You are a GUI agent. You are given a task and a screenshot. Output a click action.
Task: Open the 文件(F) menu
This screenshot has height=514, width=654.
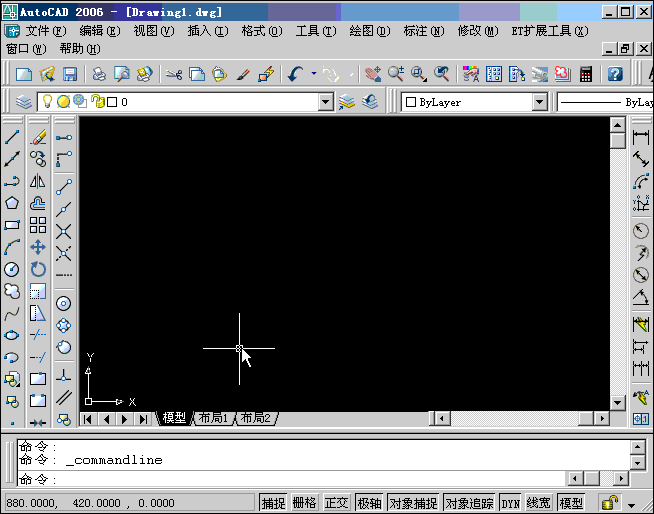coord(46,31)
